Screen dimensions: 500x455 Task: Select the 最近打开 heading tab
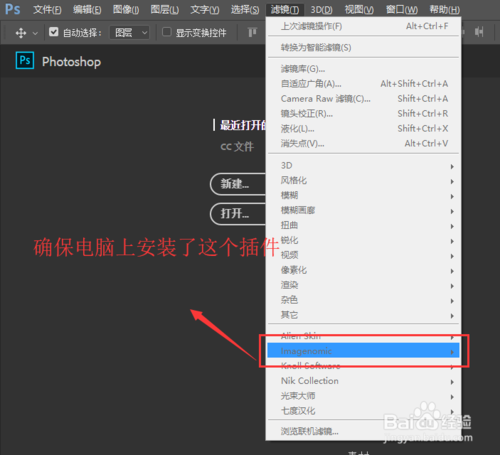tap(243, 125)
